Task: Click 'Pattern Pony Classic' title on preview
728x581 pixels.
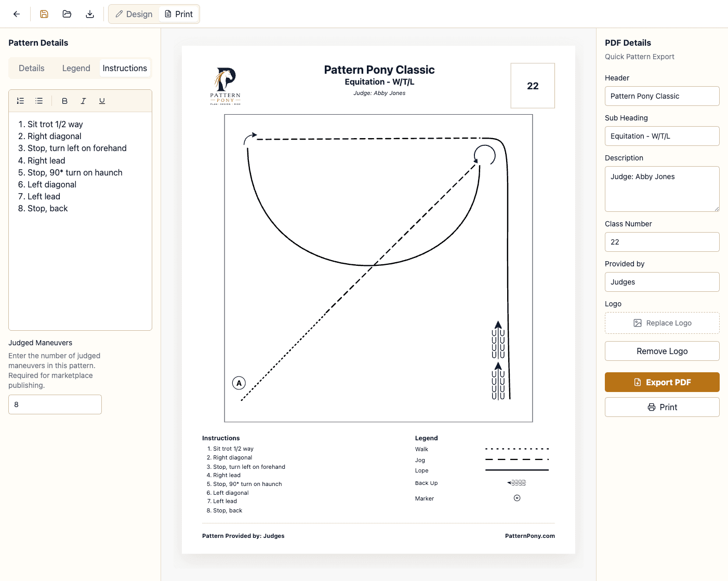Action: [379, 70]
